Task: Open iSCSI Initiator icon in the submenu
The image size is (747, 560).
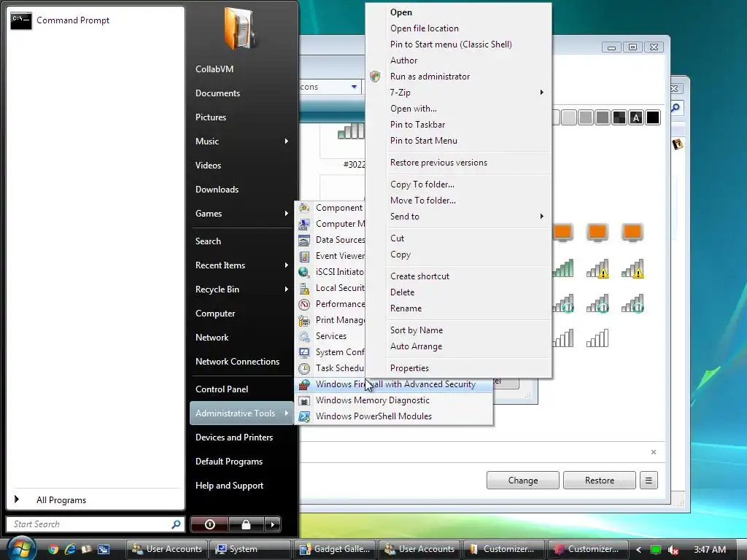Action: [304, 272]
